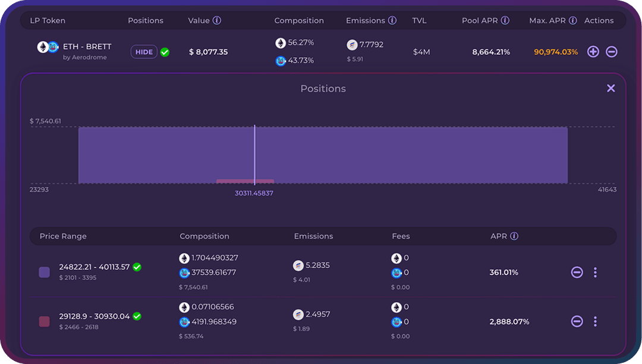Click the green checkmark beside 29128.9 - 30930.04
642x364 pixels.
(x=137, y=316)
